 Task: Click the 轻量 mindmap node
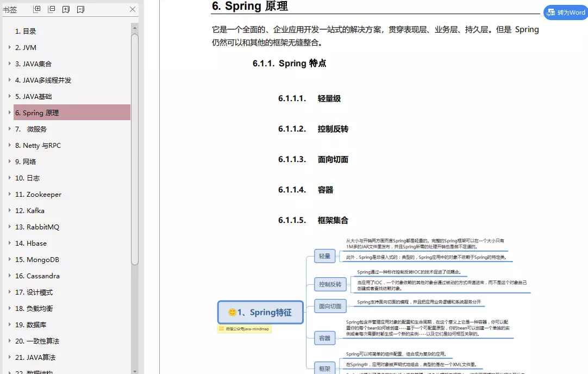[x=325, y=256]
